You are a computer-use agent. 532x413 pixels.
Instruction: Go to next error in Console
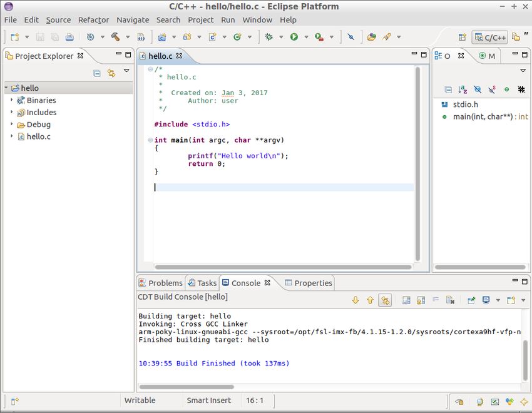click(356, 300)
